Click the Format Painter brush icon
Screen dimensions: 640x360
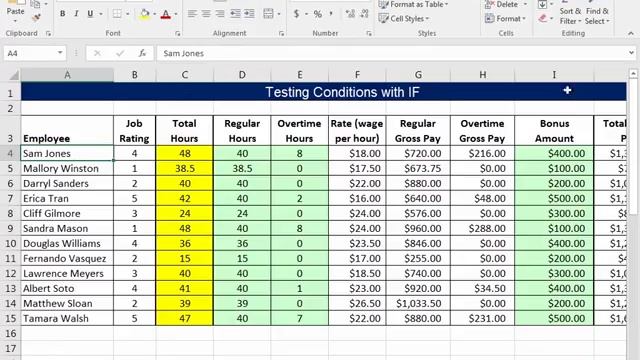[x=36, y=17]
